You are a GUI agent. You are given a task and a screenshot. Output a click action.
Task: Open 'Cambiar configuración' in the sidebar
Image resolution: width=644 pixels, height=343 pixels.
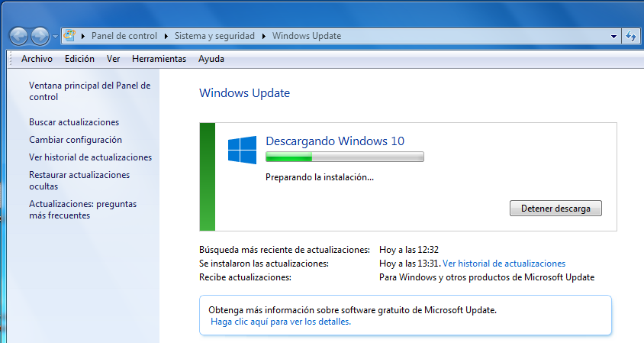click(76, 140)
